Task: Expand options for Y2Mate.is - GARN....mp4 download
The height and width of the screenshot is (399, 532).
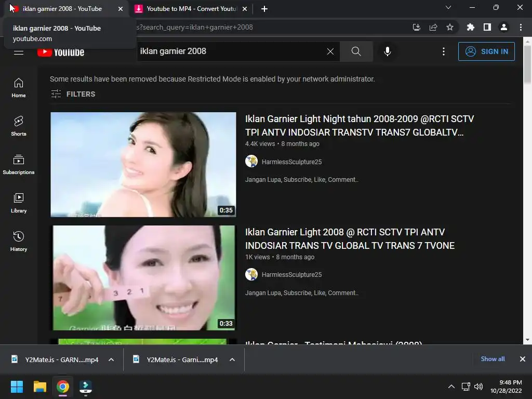Action: click(x=111, y=360)
